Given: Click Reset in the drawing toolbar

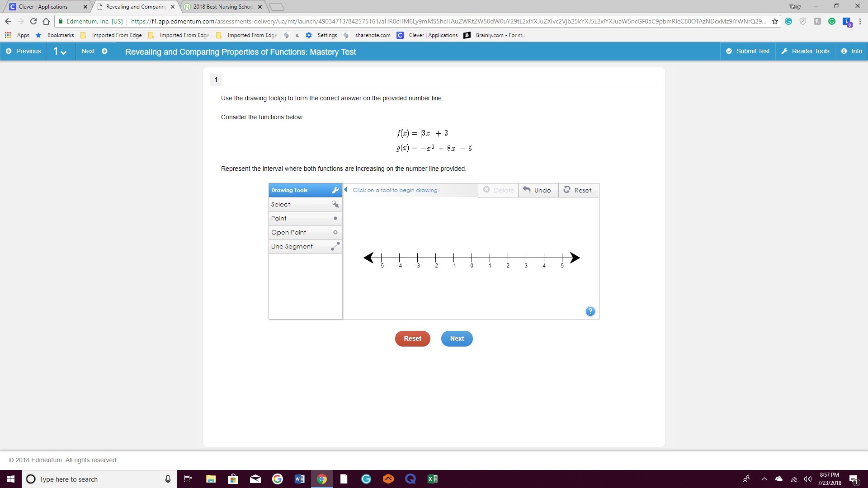Looking at the screenshot, I should (x=578, y=190).
